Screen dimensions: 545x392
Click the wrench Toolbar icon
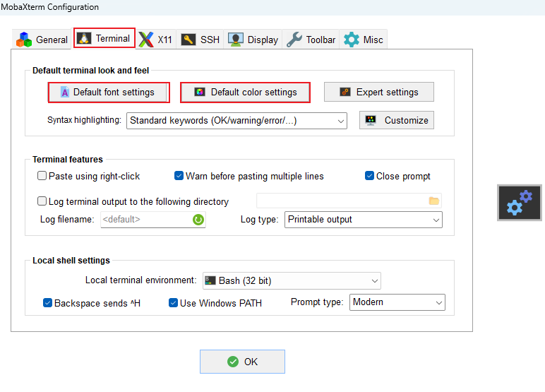pyautogui.click(x=294, y=40)
